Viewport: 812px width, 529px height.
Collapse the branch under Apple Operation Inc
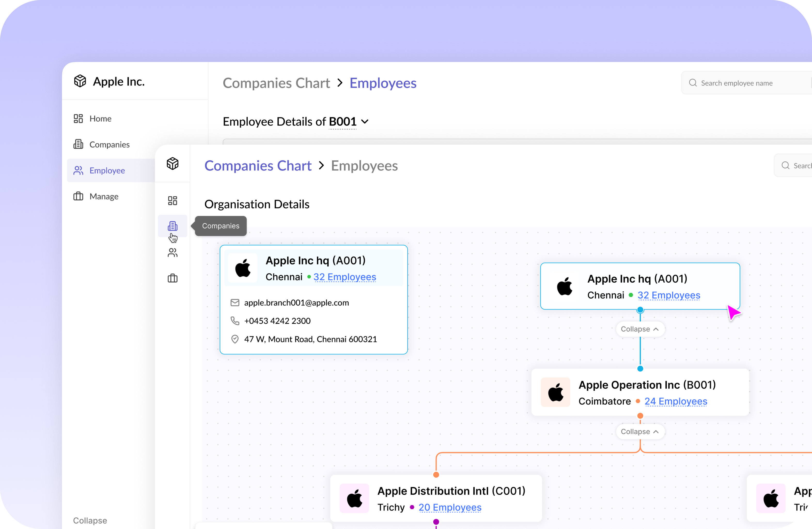640,432
